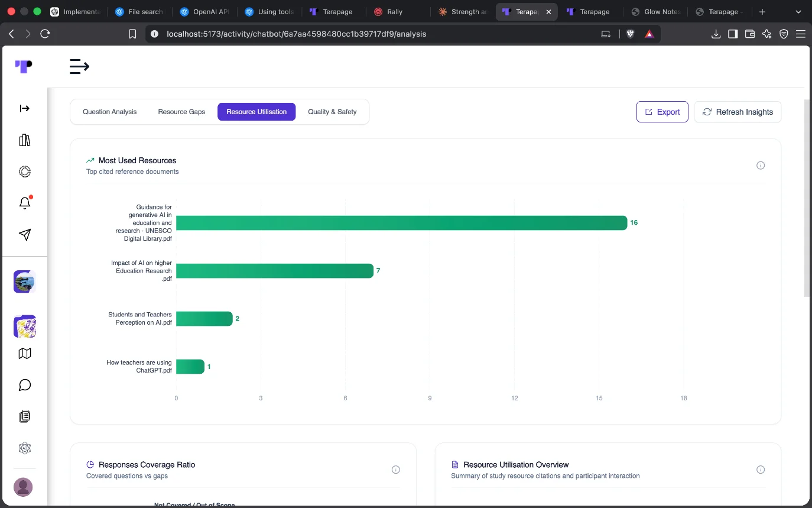Switch to the 'OpenAI API' browser tab

[204, 11]
